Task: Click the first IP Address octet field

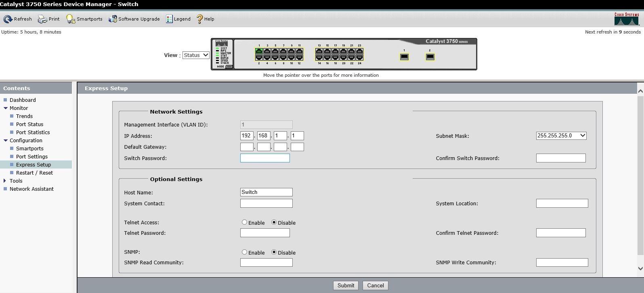Action: (247, 136)
